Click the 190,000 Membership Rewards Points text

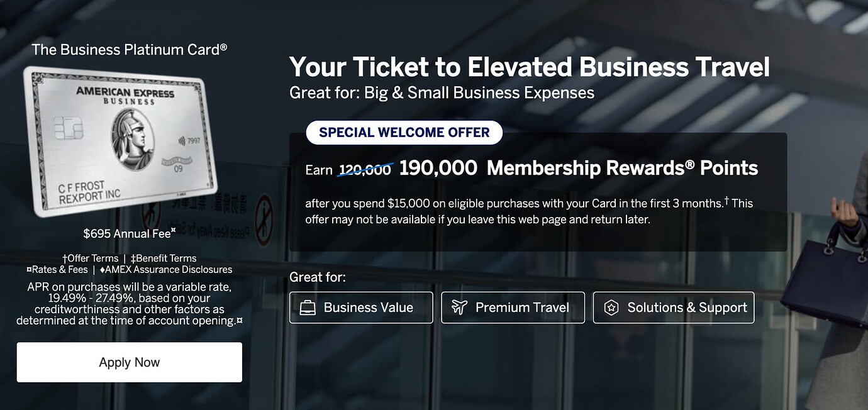click(578, 169)
